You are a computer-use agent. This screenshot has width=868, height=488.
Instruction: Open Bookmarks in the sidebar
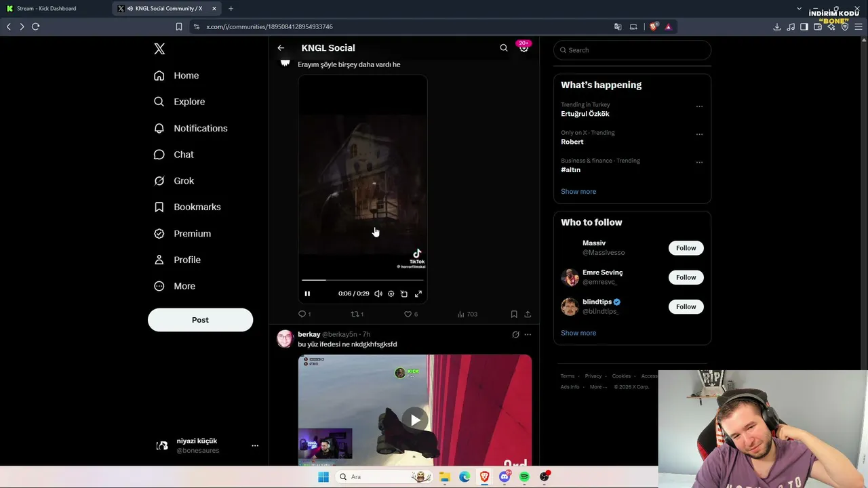click(x=187, y=207)
